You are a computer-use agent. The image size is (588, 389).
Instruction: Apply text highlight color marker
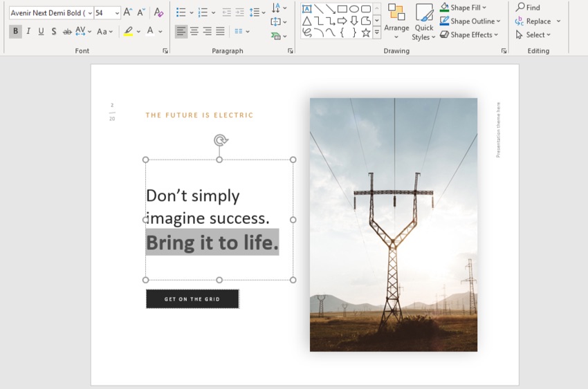[128, 31]
